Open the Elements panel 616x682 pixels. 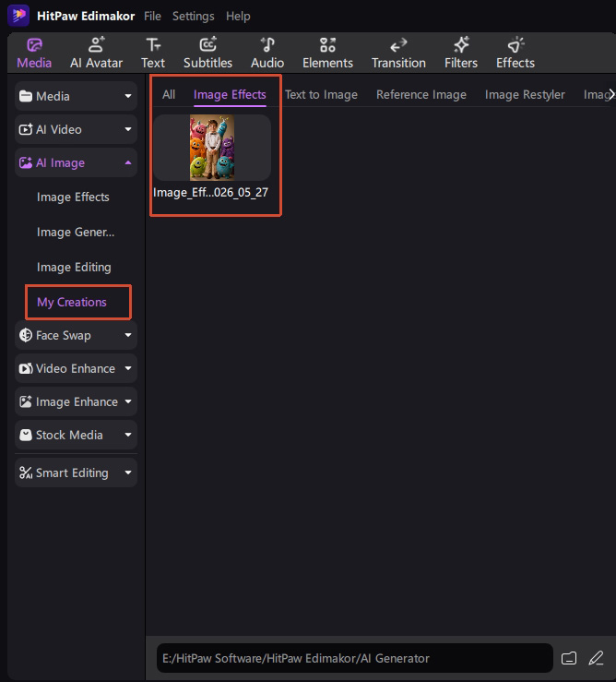click(x=327, y=53)
